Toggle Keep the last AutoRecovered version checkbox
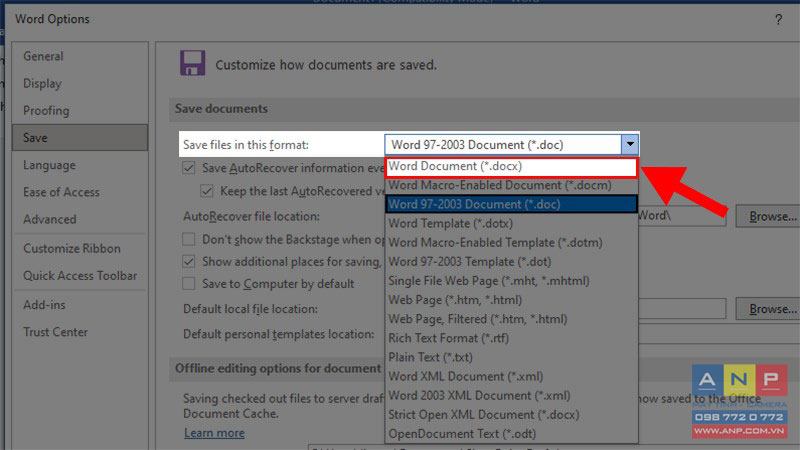The image size is (800, 450). coord(207,191)
